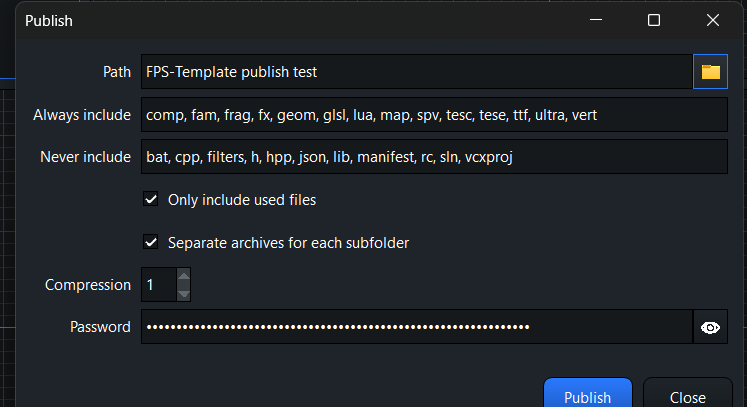
Task: Click into the Never include extensions field
Action: [433, 157]
